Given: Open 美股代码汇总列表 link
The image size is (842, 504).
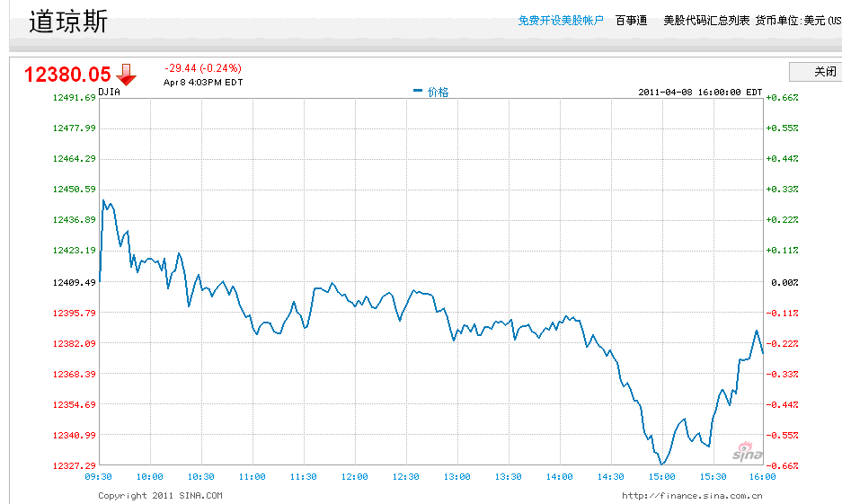Looking at the screenshot, I should click(x=706, y=20).
